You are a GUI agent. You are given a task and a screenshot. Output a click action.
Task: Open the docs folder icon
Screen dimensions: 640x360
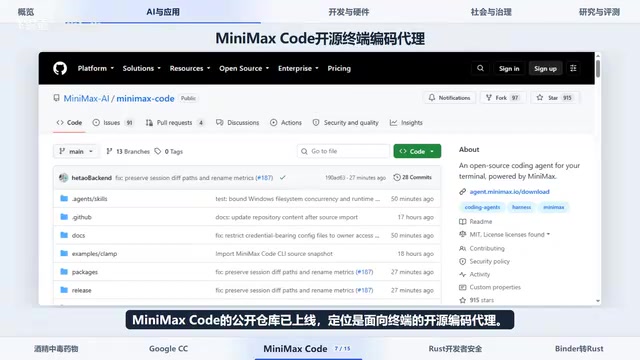[x=64, y=235]
